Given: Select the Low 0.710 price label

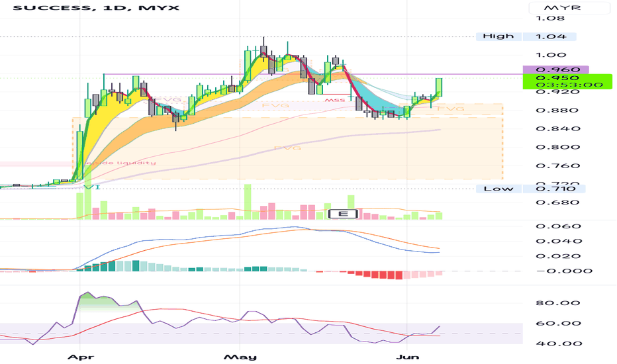Looking at the screenshot, I should pyautogui.click(x=530, y=189).
